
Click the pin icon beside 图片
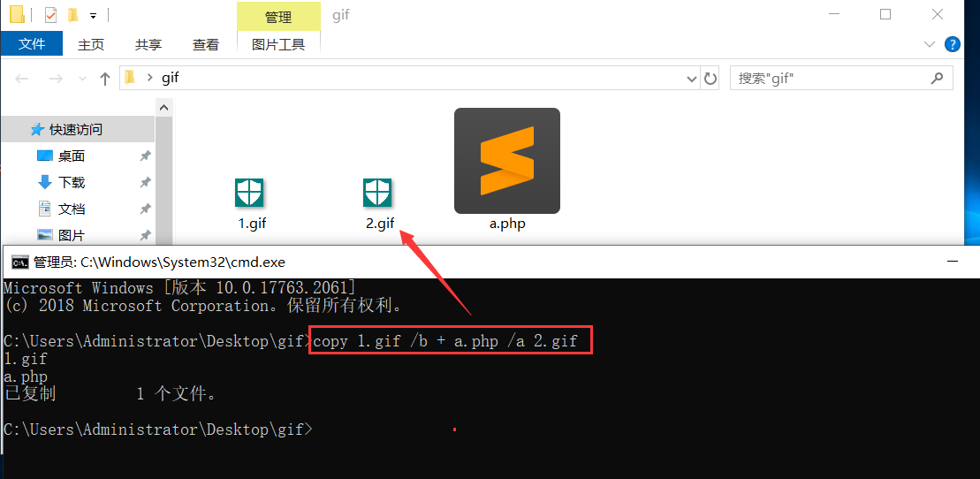[x=145, y=235]
